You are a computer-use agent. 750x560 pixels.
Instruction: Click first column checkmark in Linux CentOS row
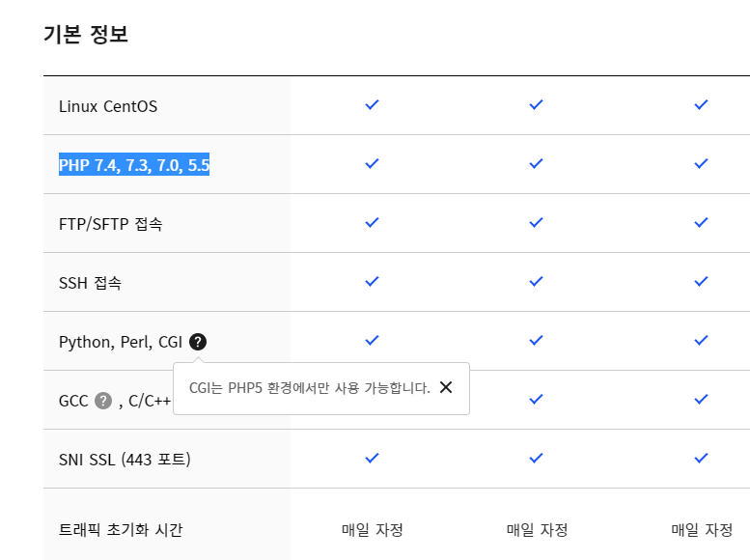coord(372,105)
